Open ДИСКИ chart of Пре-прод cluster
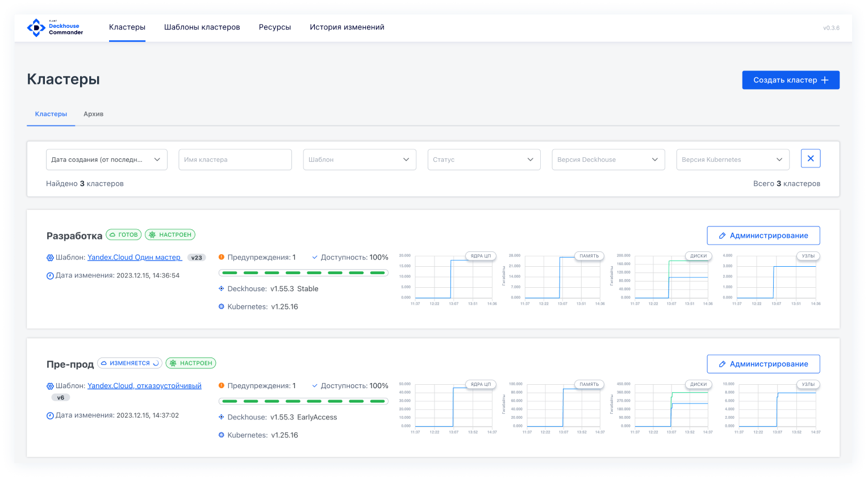This screenshot has height=479, width=868. 662,407
